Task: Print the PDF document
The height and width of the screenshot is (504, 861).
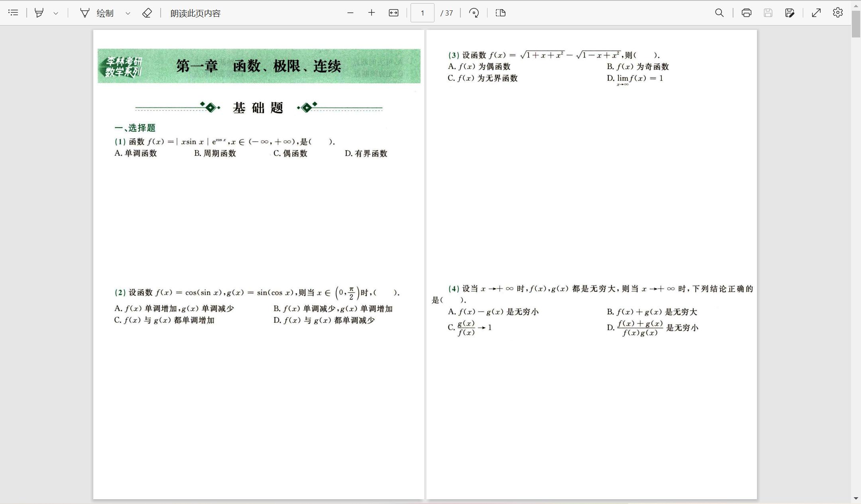Action: coord(746,13)
